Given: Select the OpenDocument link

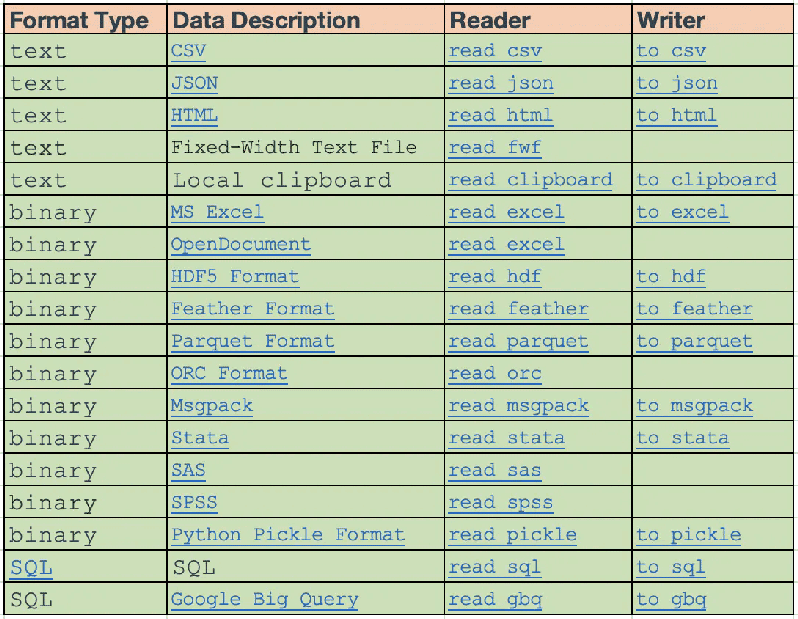Looking at the screenshot, I should point(241,244).
